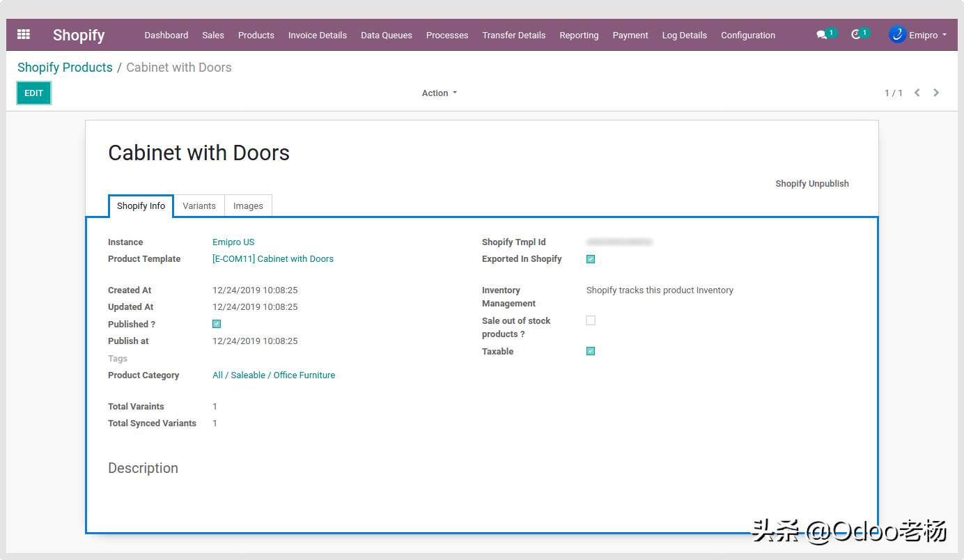Toggle Exported In Shopify checkbox
The image size is (964, 560).
pyautogui.click(x=591, y=259)
